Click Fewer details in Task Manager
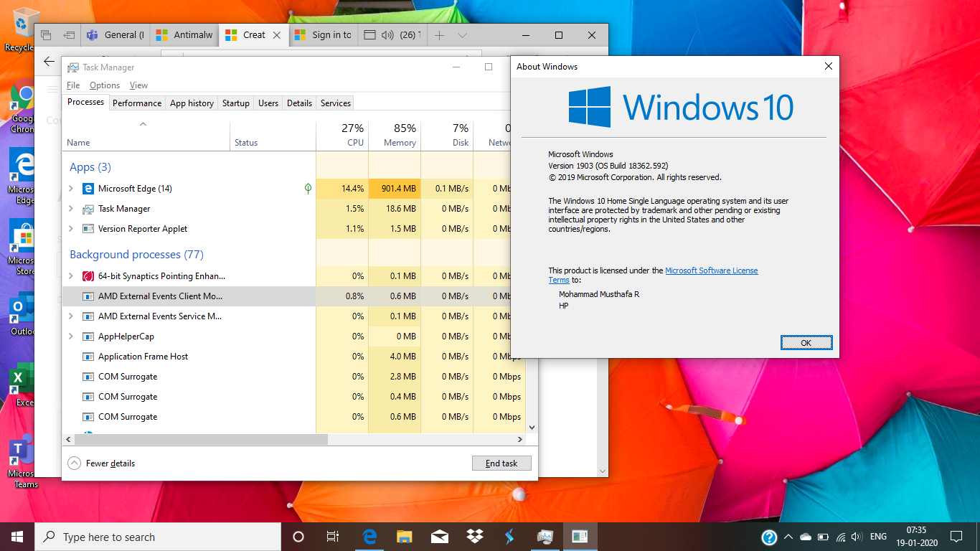Screen dimensions: 980x551 pos(110,463)
